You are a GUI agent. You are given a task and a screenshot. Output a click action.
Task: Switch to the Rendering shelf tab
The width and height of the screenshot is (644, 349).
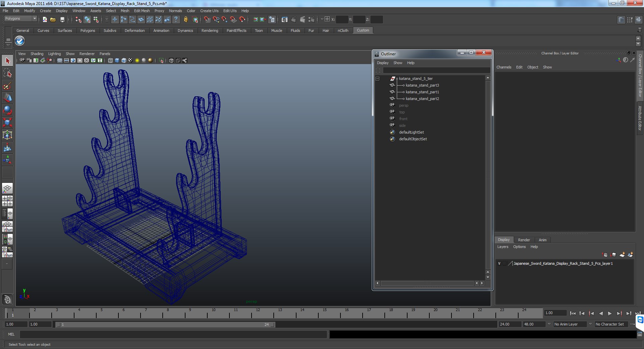[x=210, y=31]
